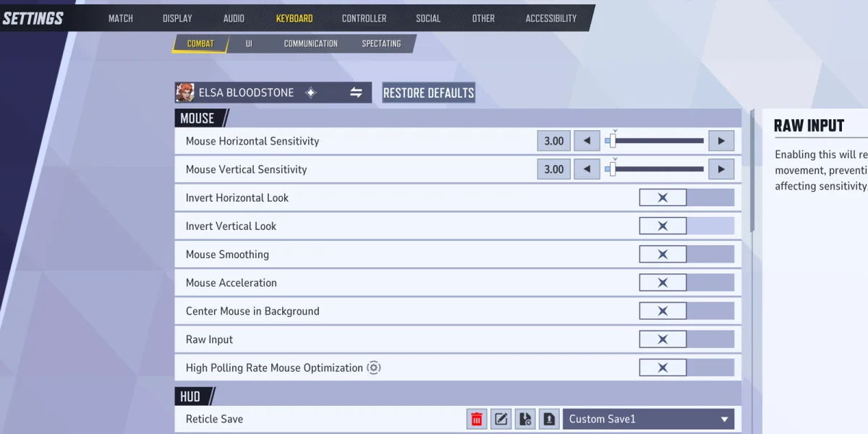Click the hero swap arrows icon

coord(356,93)
